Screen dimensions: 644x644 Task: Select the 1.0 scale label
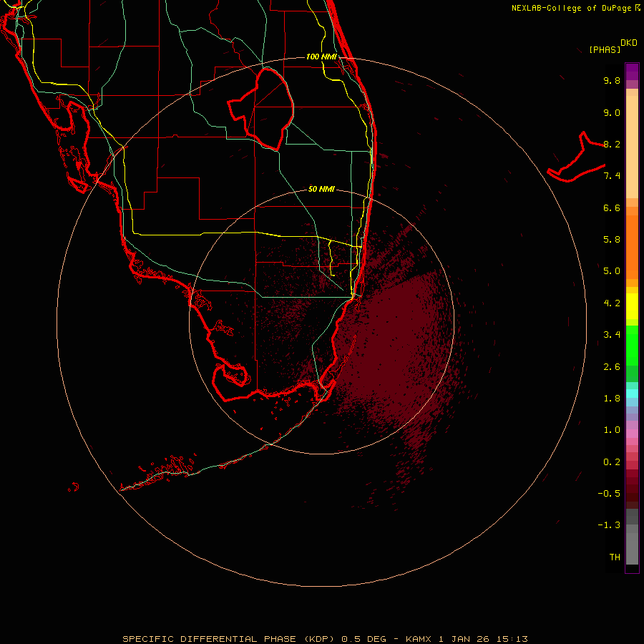tap(612, 430)
